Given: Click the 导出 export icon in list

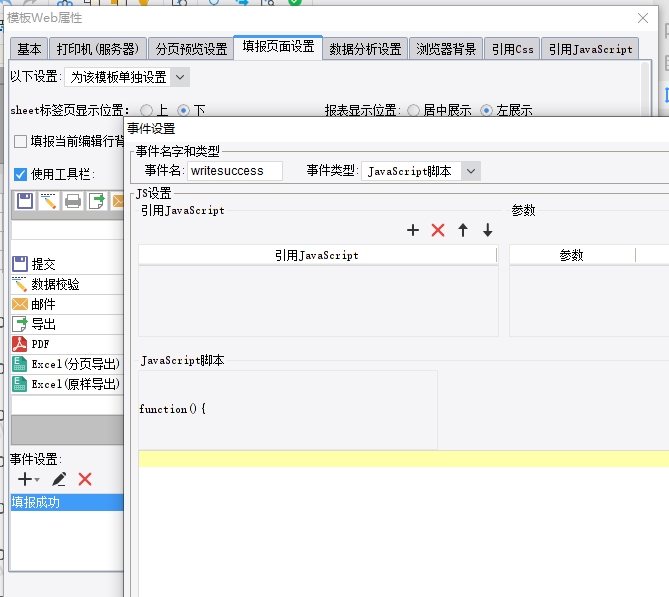Looking at the screenshot, I should click(20, 324).
